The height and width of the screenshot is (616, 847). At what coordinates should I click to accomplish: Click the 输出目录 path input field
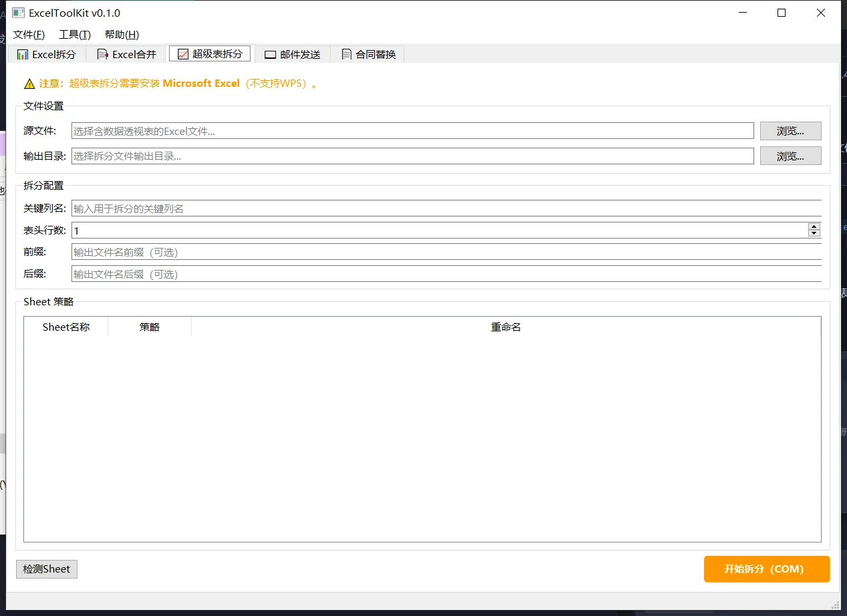413,156
